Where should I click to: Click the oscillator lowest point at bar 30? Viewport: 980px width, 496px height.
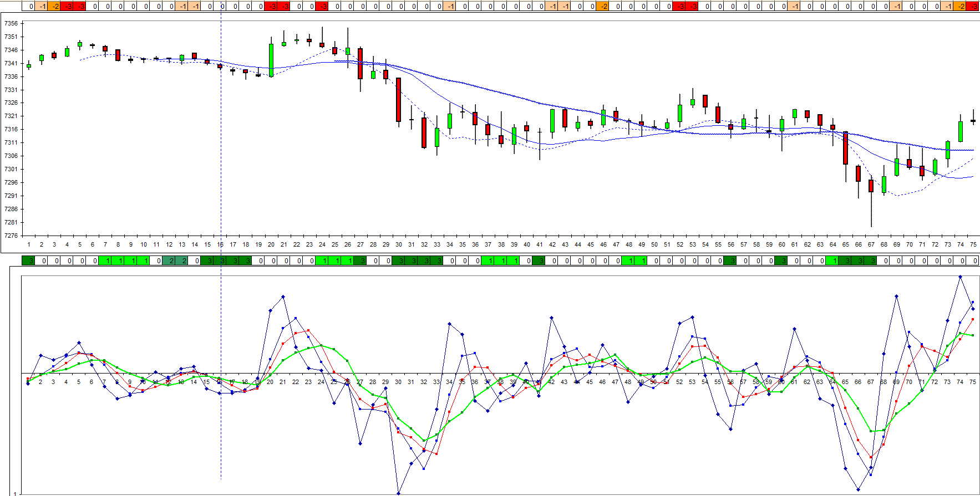coord(398,493)
